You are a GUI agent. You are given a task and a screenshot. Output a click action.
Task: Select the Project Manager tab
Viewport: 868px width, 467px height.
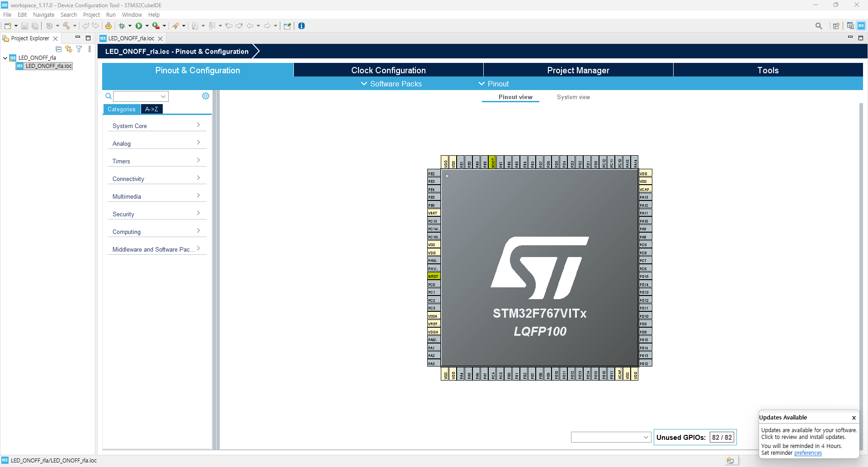pyautogui.click(x=578, y=70)
